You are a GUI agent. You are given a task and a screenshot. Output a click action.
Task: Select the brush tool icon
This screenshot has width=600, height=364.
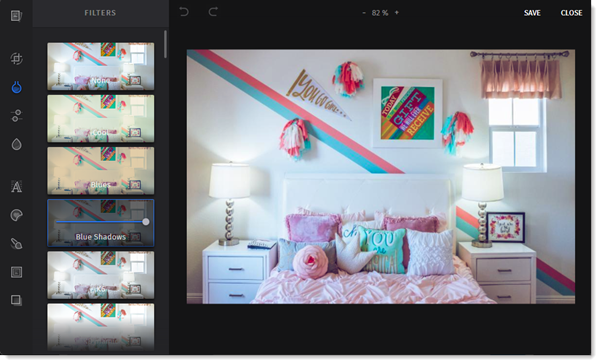point(16,244)
